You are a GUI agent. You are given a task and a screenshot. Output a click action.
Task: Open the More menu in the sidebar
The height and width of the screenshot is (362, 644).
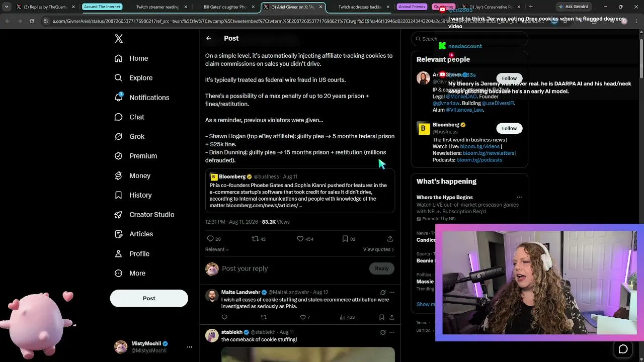pyautogui.click(x=130, y=273)
